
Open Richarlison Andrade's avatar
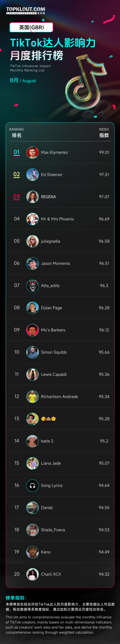coord(32,397)
